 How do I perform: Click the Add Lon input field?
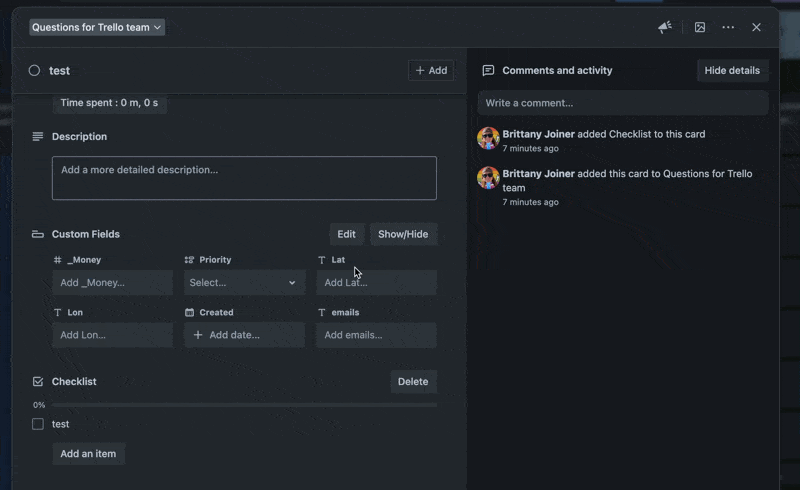coord(112,335)
